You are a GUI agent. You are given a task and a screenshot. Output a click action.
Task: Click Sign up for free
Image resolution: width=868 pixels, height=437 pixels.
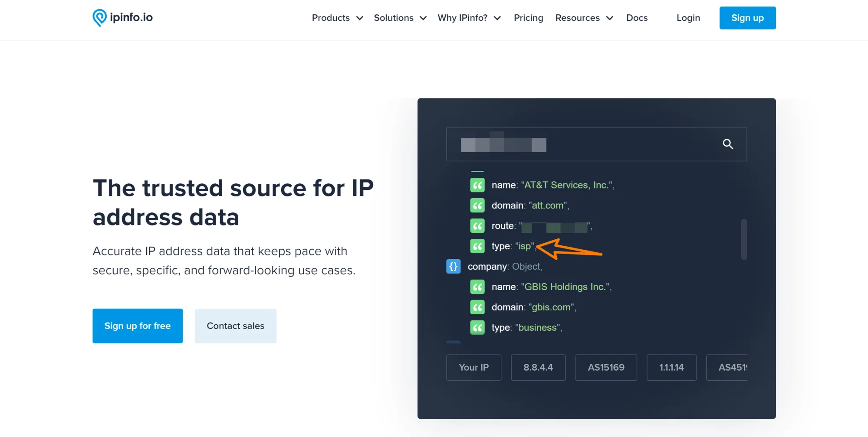click(x=138, y=326)
